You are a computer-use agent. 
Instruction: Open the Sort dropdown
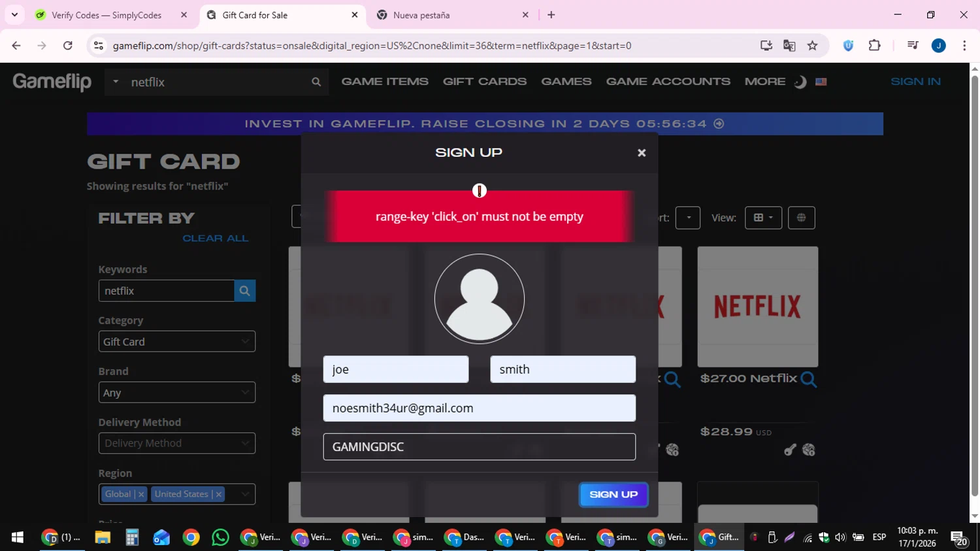coord(688,218)
